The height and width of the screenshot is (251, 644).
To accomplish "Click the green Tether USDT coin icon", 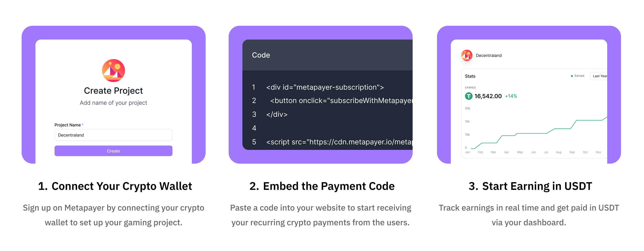I will pos(469,96).
